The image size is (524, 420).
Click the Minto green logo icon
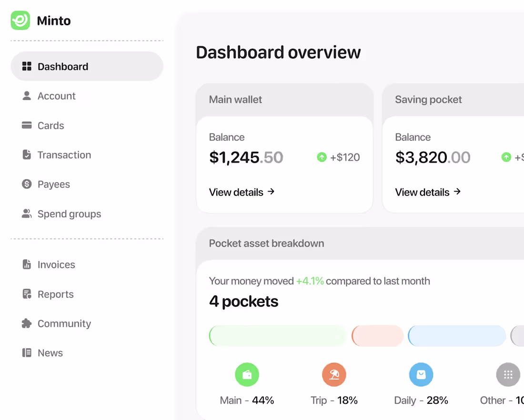(x=20, y=20)
